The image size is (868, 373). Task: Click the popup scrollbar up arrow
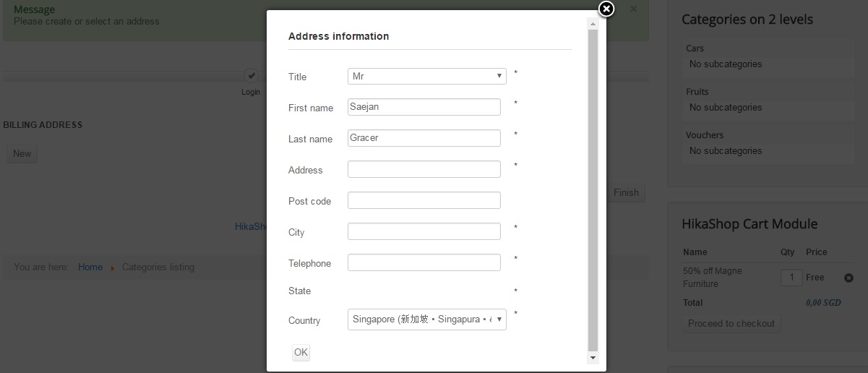593,24
